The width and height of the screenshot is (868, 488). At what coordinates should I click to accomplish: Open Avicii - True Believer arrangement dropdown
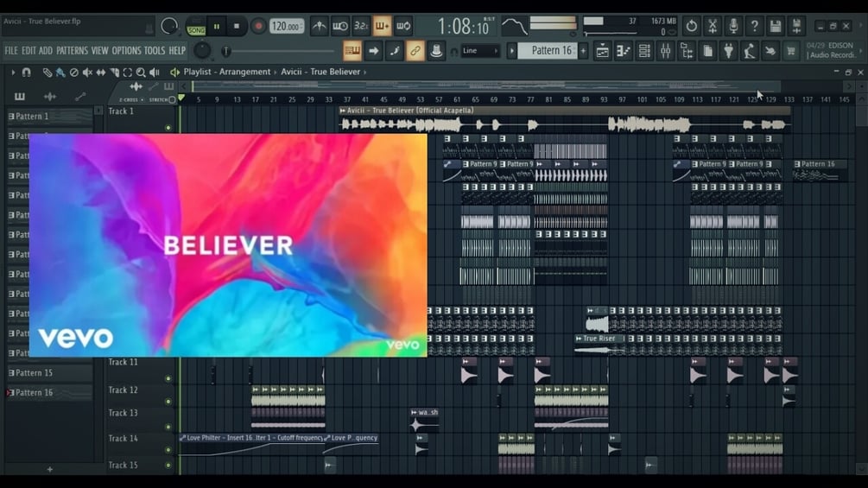point(320,72)
